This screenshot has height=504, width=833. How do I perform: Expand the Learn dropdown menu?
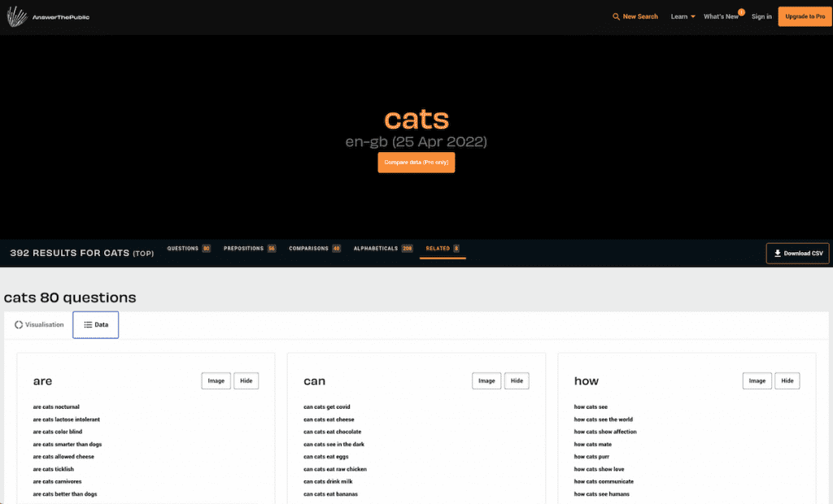(683, 16)
